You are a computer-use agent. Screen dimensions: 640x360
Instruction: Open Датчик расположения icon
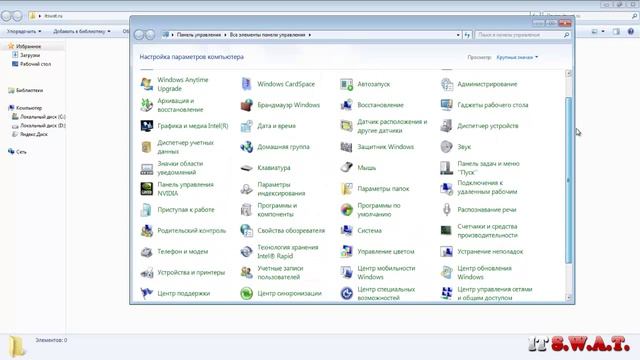click(347, 126)
